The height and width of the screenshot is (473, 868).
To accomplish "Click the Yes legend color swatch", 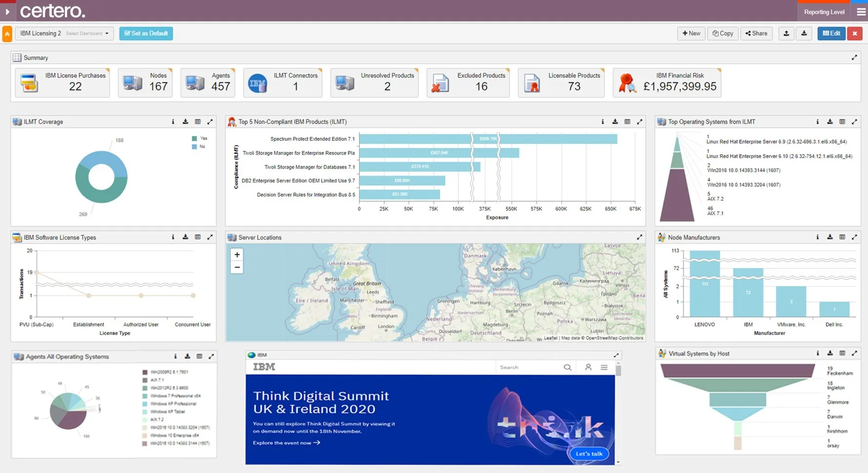I will (195, 138).
